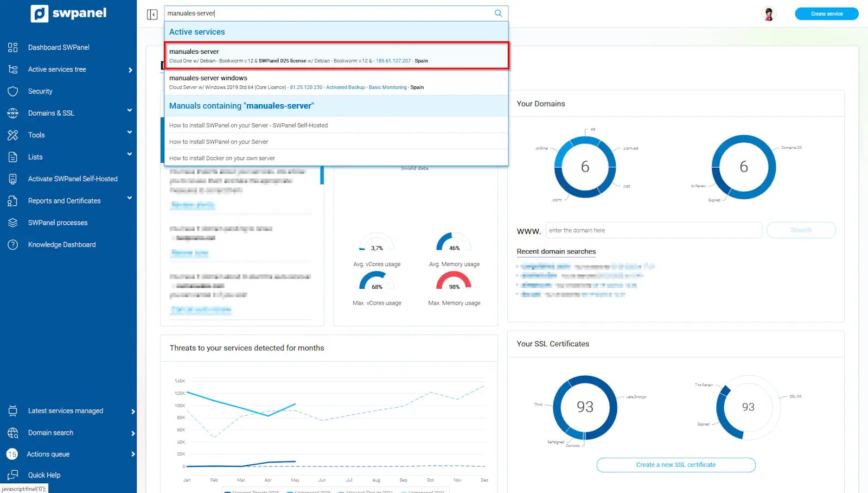Screen dimensions: 868x493
Task: Expand the Reports and Certificates chevron
Action: pos(130,198)
